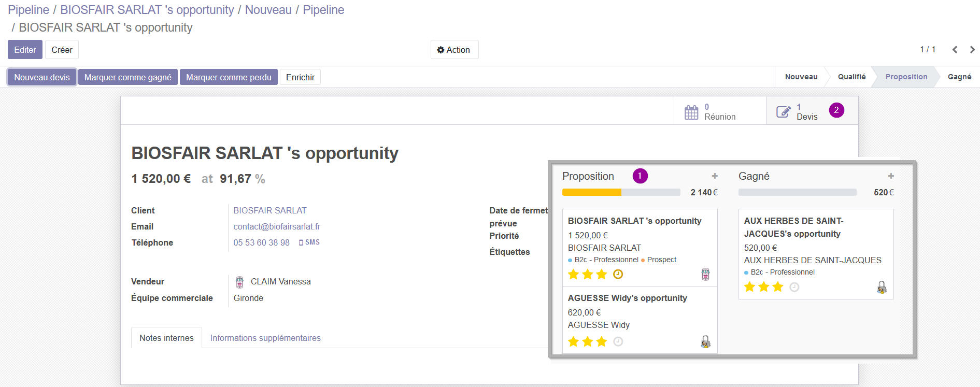The height and width of the screenshot is (387, 980).
Task: Click activity clock on BIOSFAIR card
Action: (x=618, y=274)
